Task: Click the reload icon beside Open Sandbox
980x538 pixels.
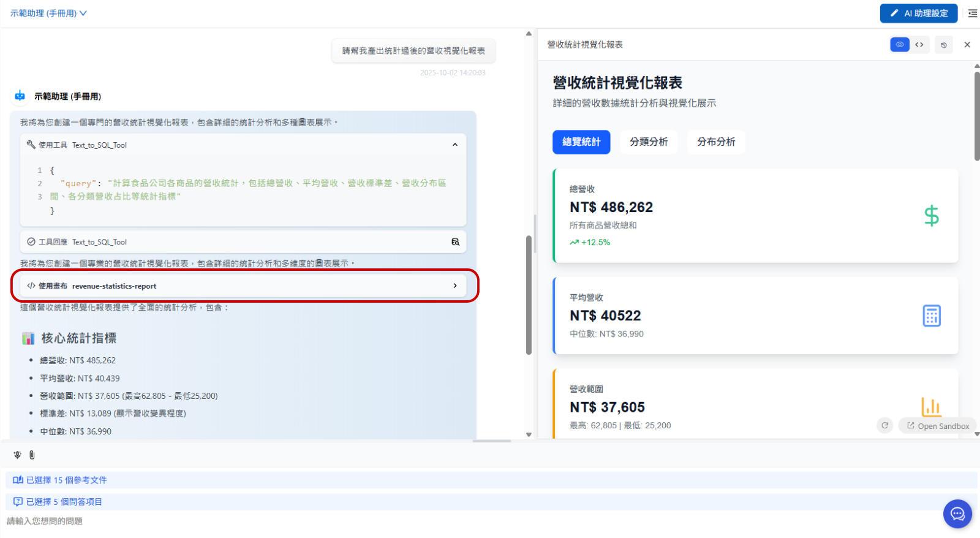Action: (884, 425)
